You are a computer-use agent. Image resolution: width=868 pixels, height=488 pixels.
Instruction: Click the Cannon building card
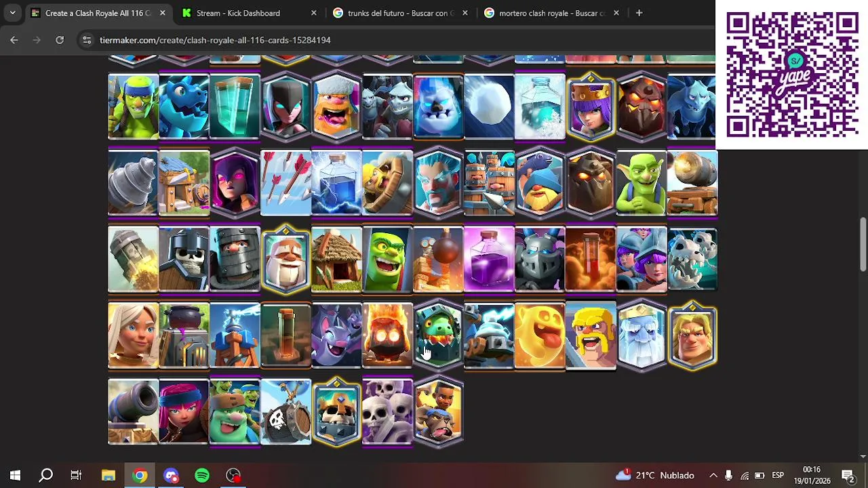133,412
